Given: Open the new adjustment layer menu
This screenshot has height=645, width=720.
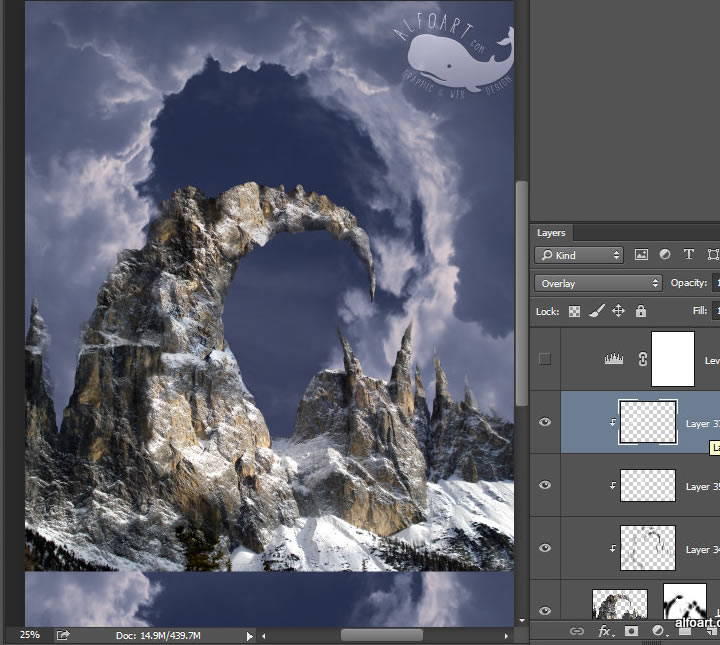Looking at the screenshot, I should pyautogui.click(x=659, y=631).
